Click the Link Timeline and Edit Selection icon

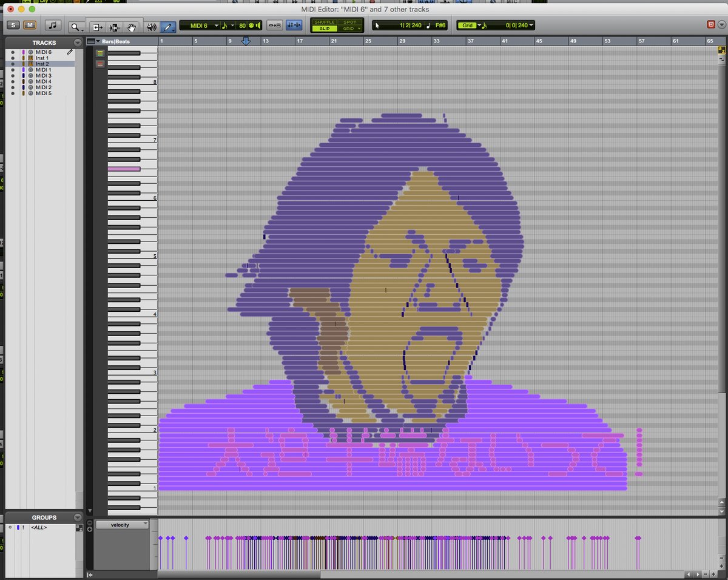[x=275, y=25]
